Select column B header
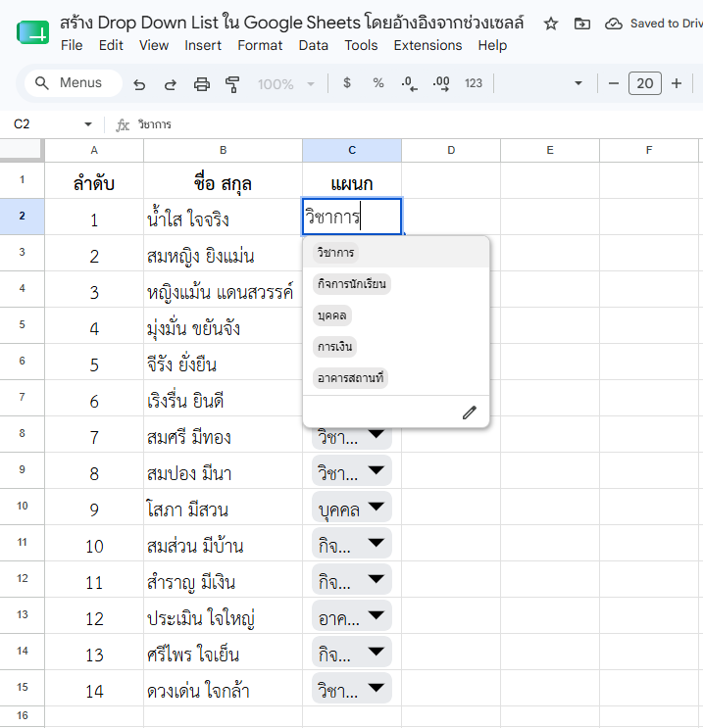Screen dimensions: 703x728 [x=223, y=151]
